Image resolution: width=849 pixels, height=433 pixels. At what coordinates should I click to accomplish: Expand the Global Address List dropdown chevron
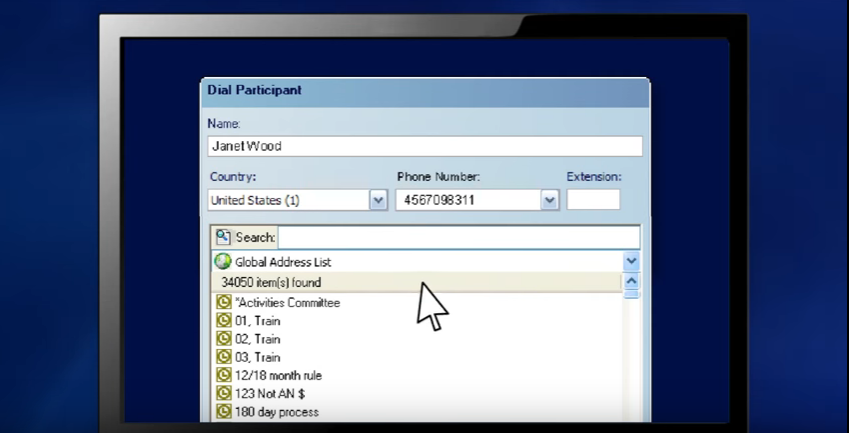631,262
